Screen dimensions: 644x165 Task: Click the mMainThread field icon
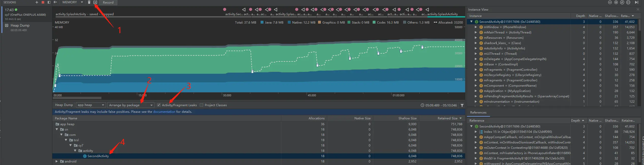coord(481,32)
